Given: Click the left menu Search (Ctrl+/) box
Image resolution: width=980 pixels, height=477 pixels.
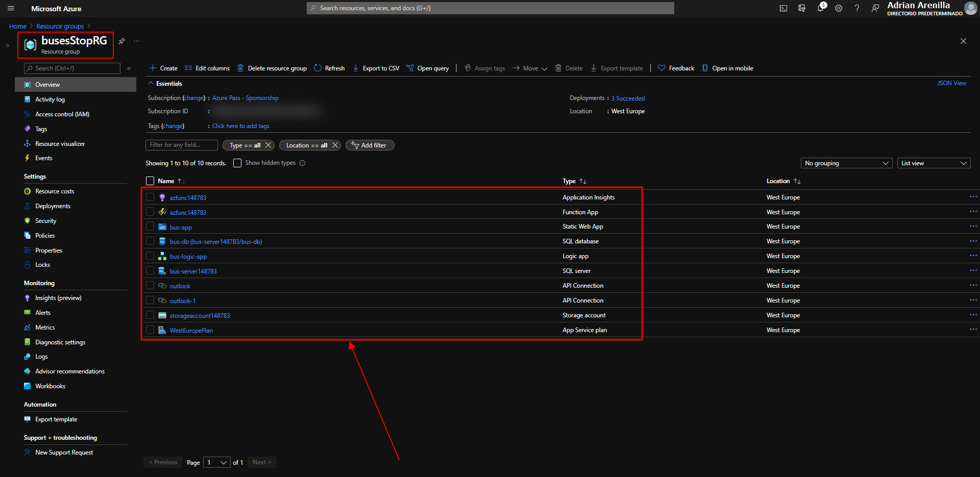Looking at the screenshot, I should pyautogui.click(x=72, y=68).
